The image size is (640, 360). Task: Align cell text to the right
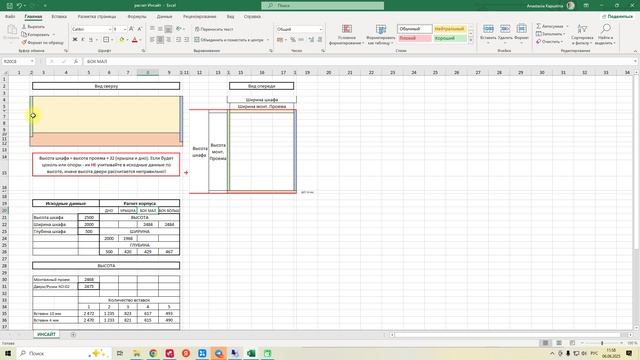[x=168, y=40]
